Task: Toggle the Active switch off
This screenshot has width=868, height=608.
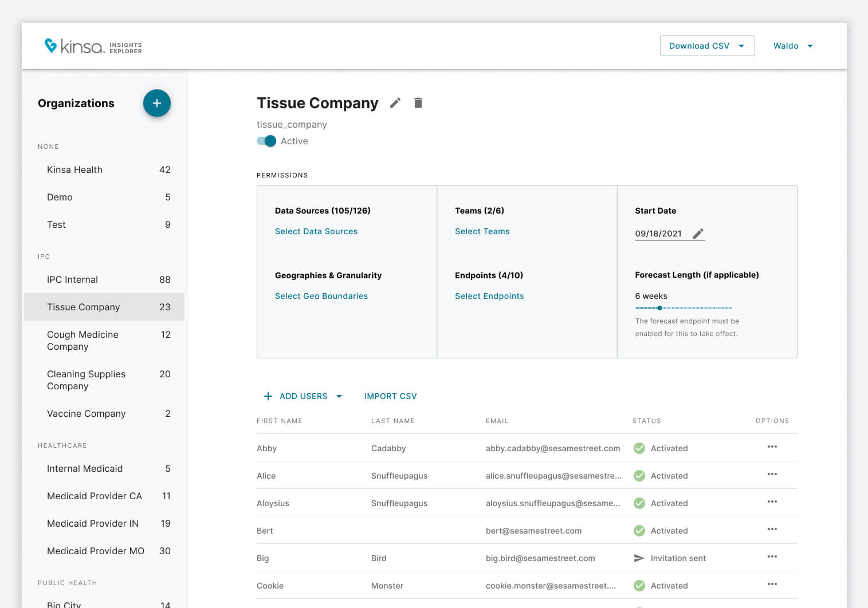Action: 266,141
